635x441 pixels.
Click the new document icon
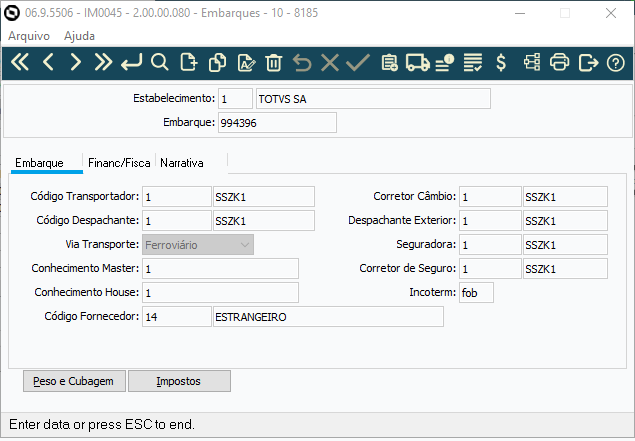click(x=187, y=63)
